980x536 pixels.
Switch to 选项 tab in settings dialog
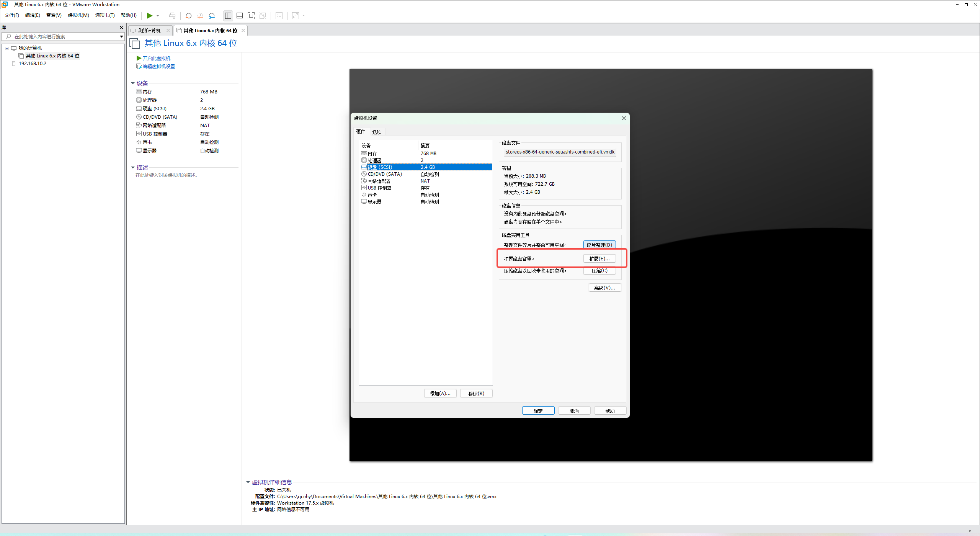pos(377,132)
